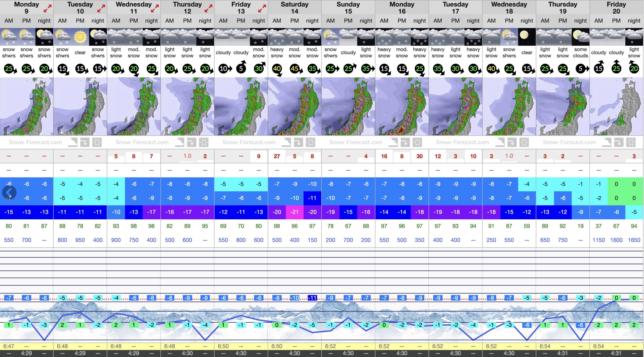Click the 6:50 sunrise under Friday 13
This screenshot has height=357, width=644.
coord(223,346)
